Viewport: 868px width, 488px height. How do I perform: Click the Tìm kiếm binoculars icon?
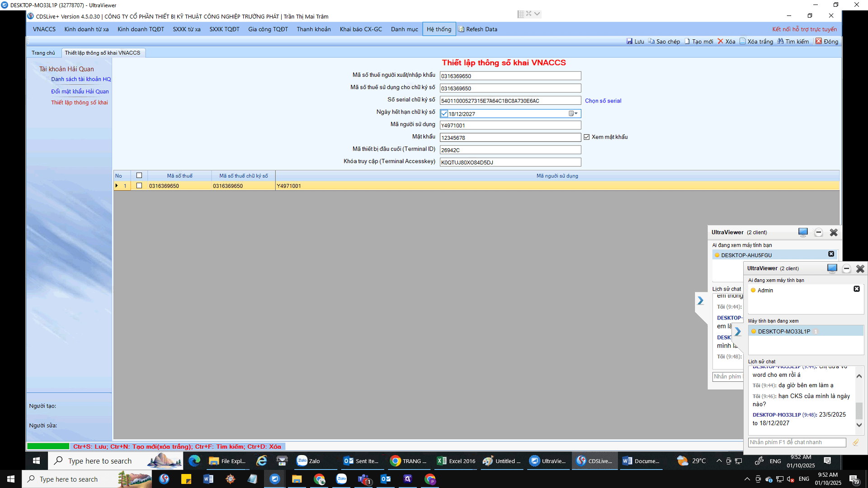point(780,41)
